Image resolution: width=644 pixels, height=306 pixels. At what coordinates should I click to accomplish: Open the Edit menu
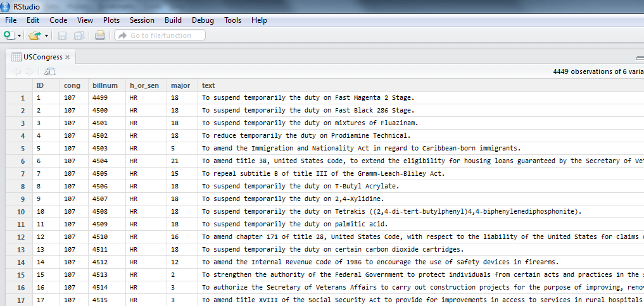pos(33,20)
